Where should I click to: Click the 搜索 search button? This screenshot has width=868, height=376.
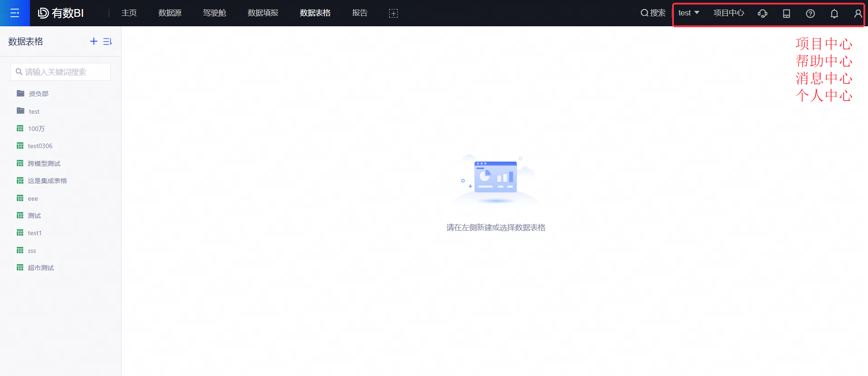click(653, 13)
